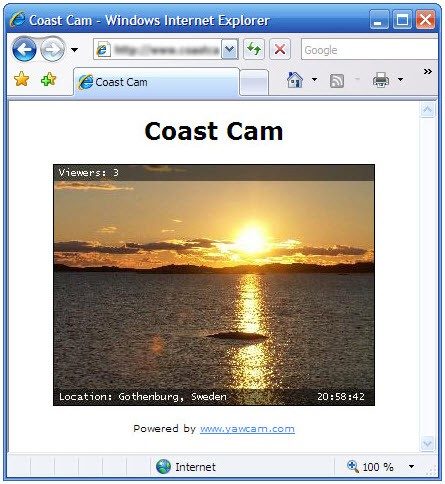Image resolution: width=445 pixels, height=484 pixels.
Task: Click the scrollbar down arrow
Action: [427, 444]
